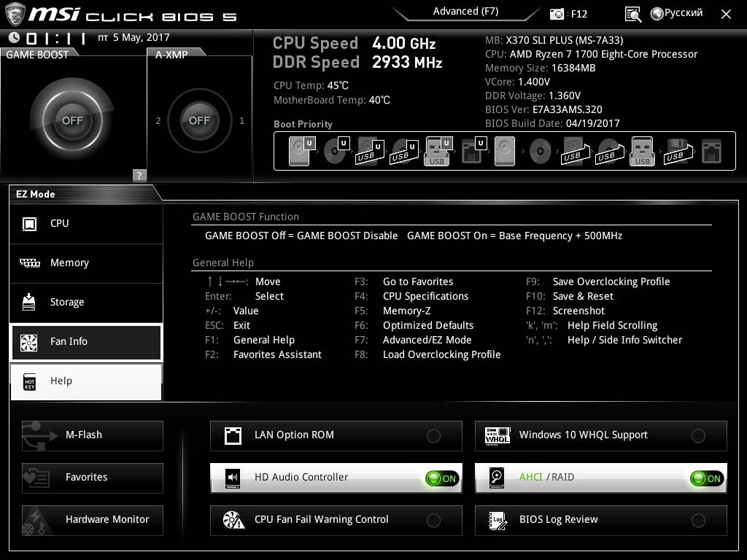Viewport: 747px width, 560px height.
Task: Toggle the GAME BOOST knob
Action: (72, 120)
